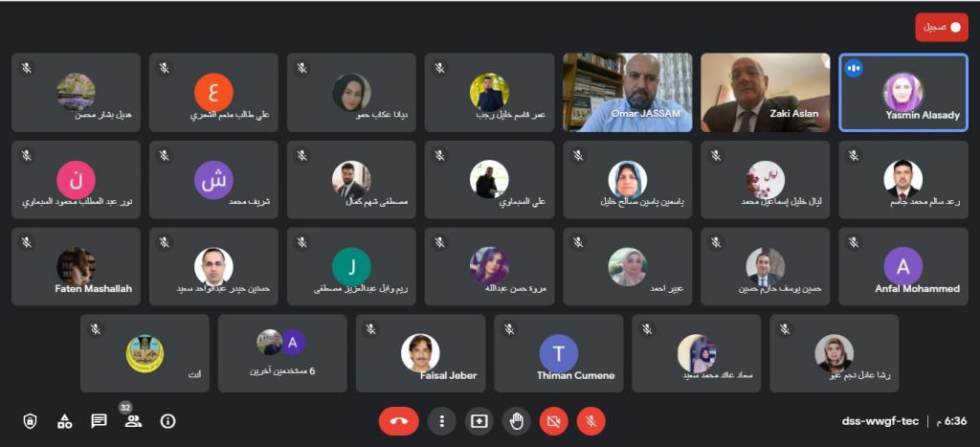980x447 pixels.
Task: Open meeting details info icon
Action: pyautogui.click(x=167, y=421)
